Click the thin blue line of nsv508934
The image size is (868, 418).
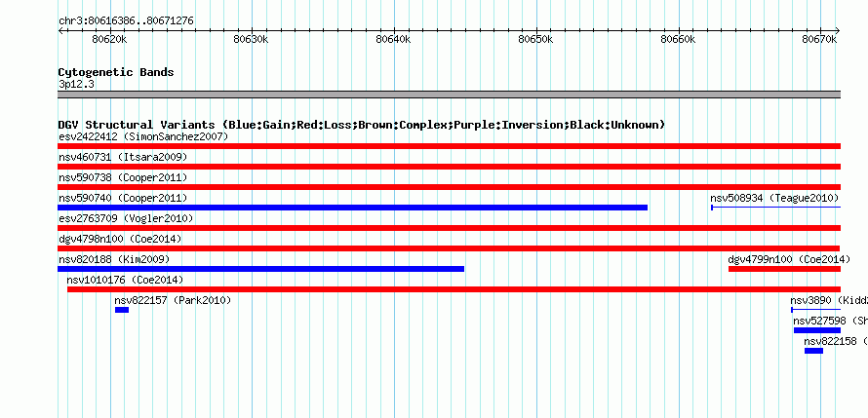click(775, 208)
